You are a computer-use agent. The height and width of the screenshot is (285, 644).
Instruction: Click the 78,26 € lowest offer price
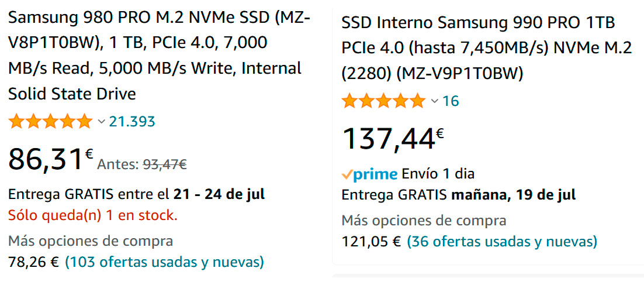(33, 262)
